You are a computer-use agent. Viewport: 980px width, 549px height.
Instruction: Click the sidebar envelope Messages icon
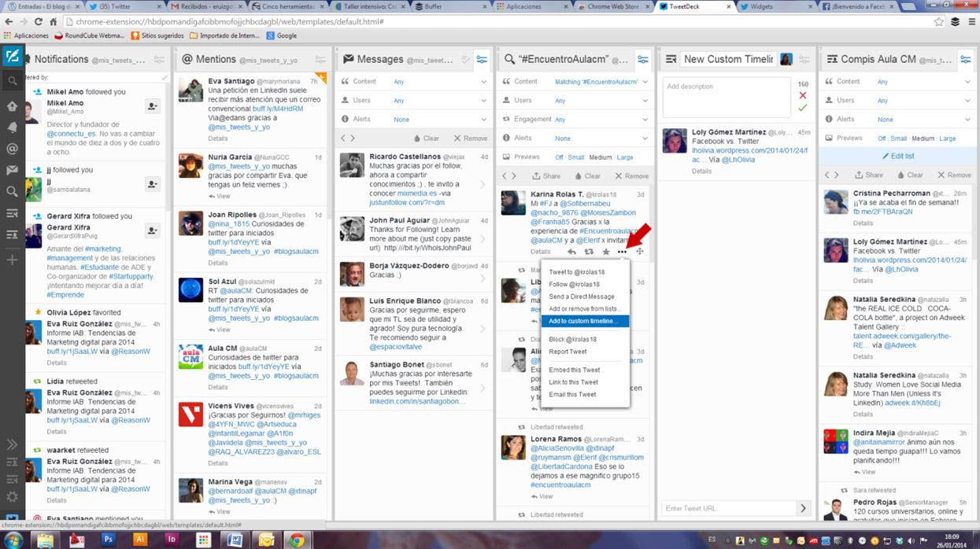[x=12, y=170]
